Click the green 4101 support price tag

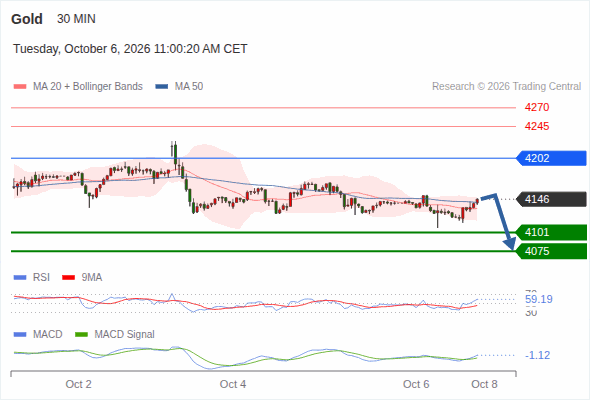point(551,233)
